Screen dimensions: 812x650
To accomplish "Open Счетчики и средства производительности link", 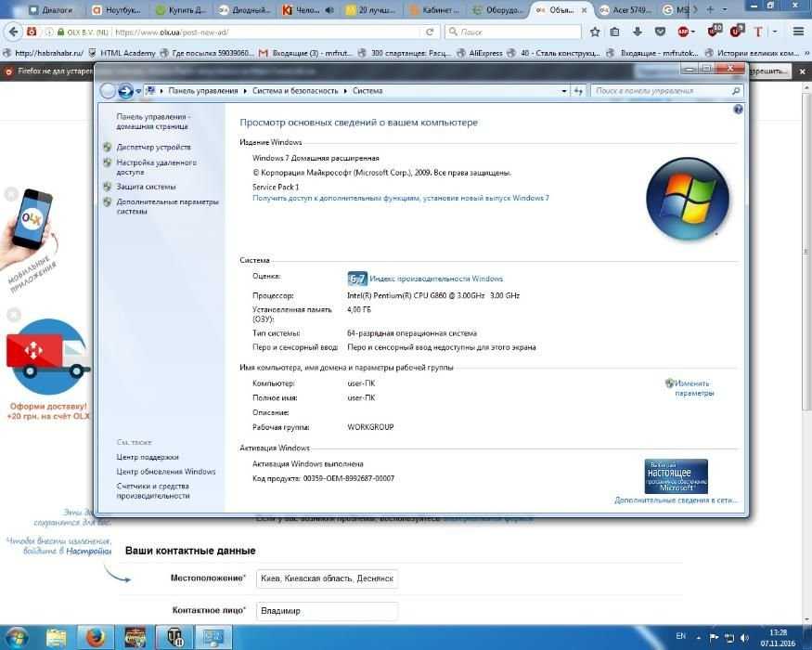I will click(153, 491).
